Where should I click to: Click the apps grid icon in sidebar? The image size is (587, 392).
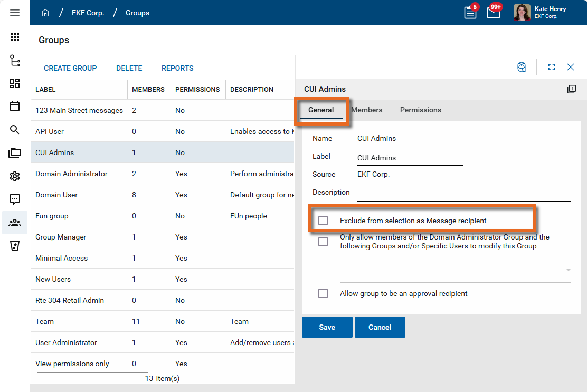(15, 37)
